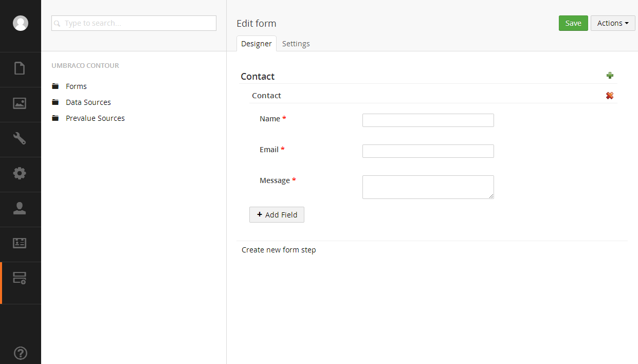Screen dimensions: 638x364
Task: Open the Content section icon
Action: (20, 68)
